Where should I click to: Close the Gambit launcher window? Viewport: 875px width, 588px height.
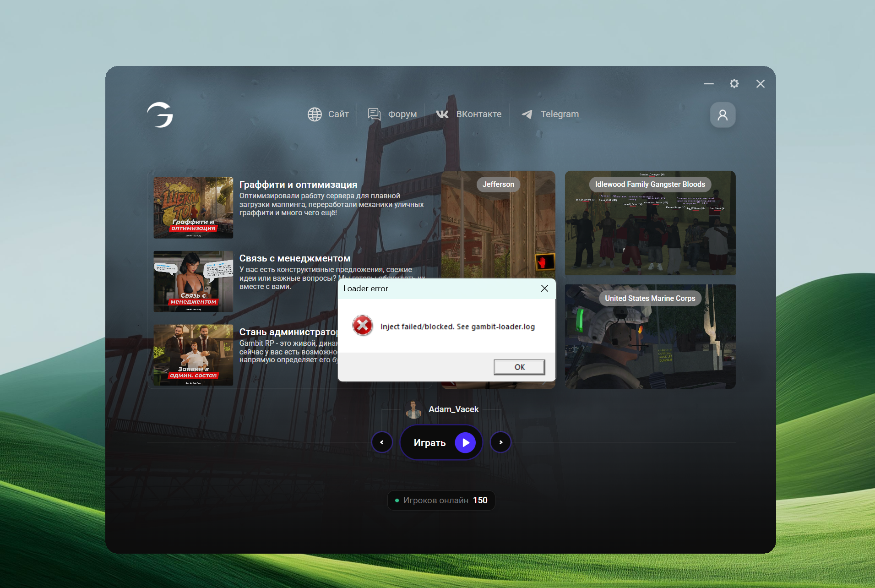pos(761,83)
